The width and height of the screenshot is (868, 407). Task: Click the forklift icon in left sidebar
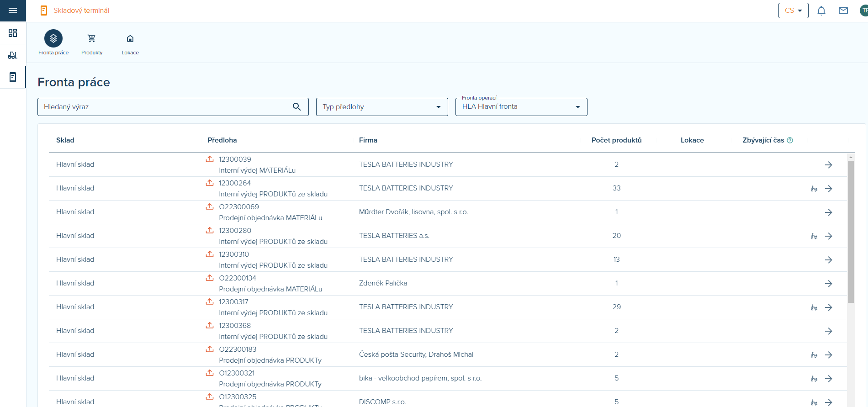(13, 55)
